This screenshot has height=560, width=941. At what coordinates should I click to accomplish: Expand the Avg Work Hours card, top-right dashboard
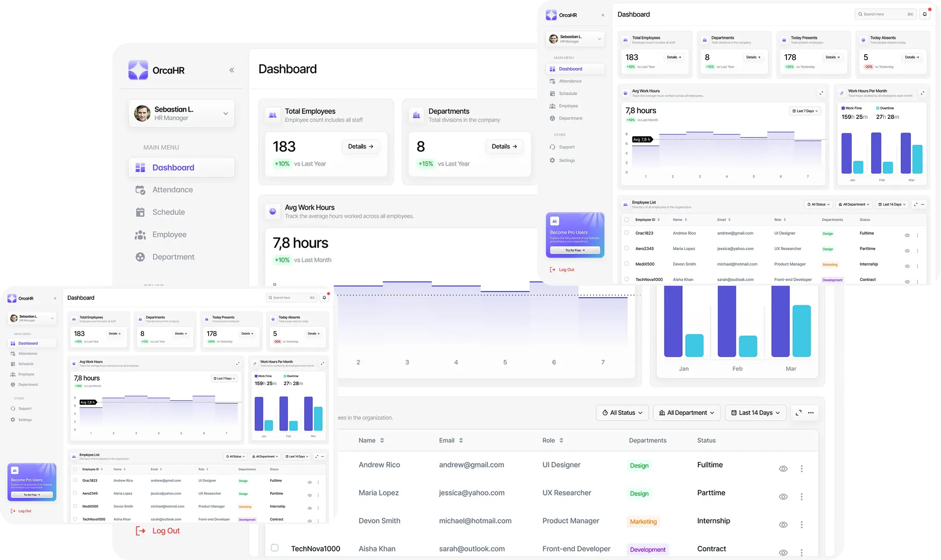(821, 93)
